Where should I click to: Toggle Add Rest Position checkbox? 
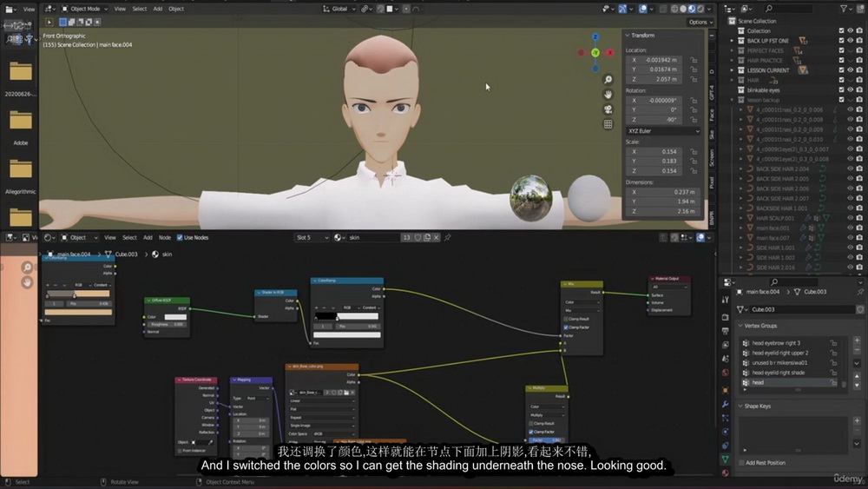pyautogui.click(x=742, y=463)
